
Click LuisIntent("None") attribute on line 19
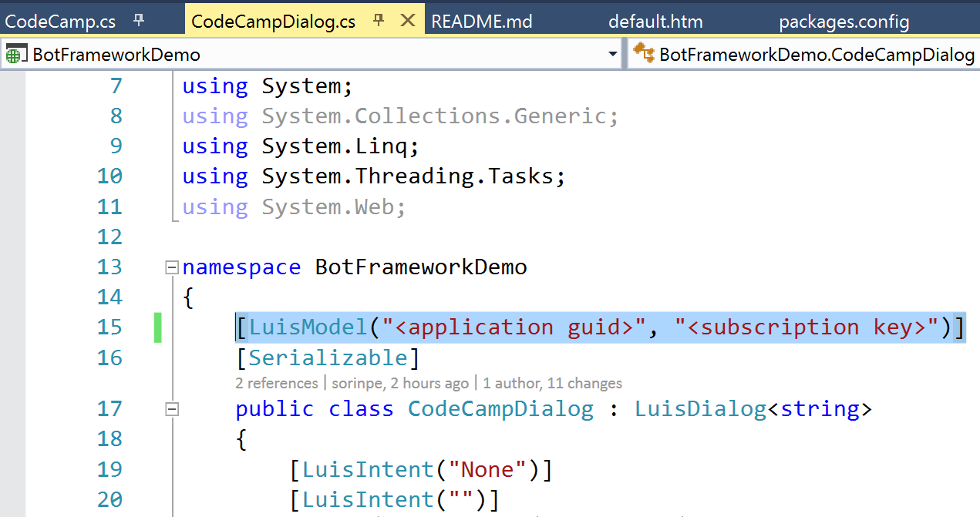click(422, 469)
